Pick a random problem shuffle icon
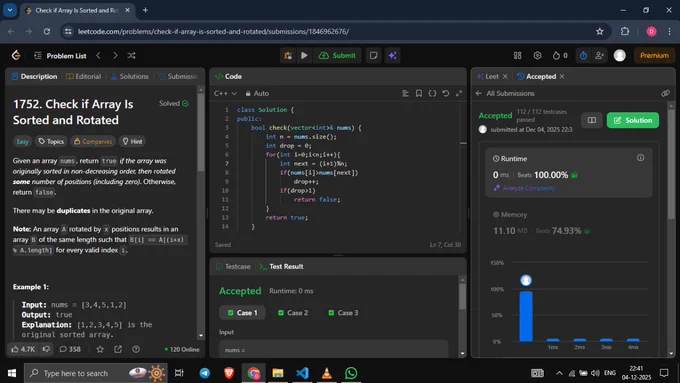 pyautogui.click(x=131, y=56)
